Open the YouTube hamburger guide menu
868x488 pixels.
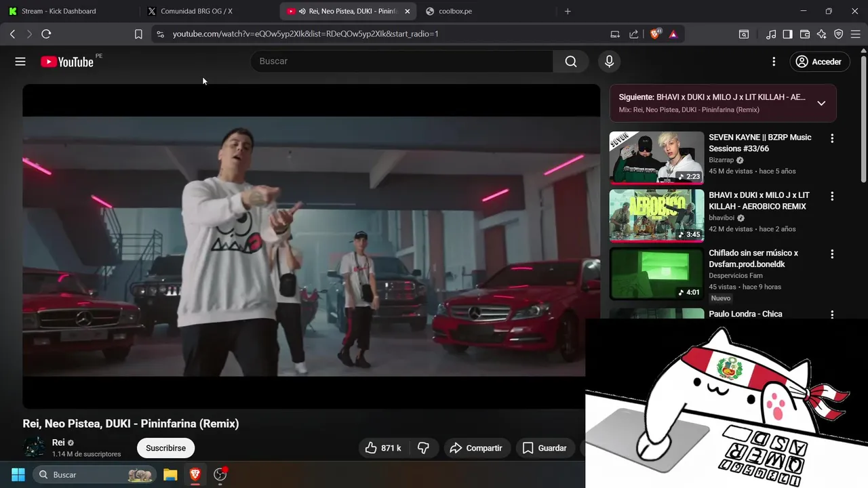point(20,62)
